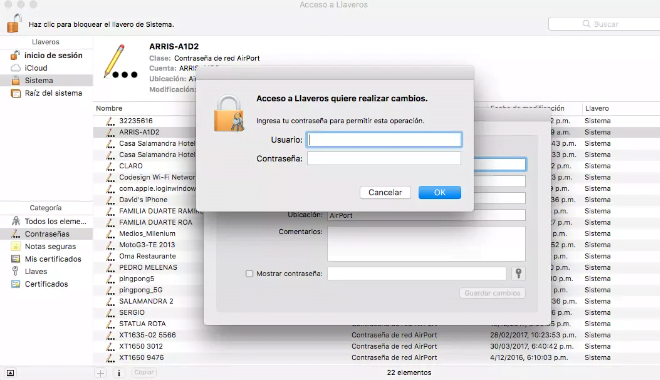This screenshot has height=380, width=660.
Task: Click the Usuario input field
Action: (x=384, y=140)
